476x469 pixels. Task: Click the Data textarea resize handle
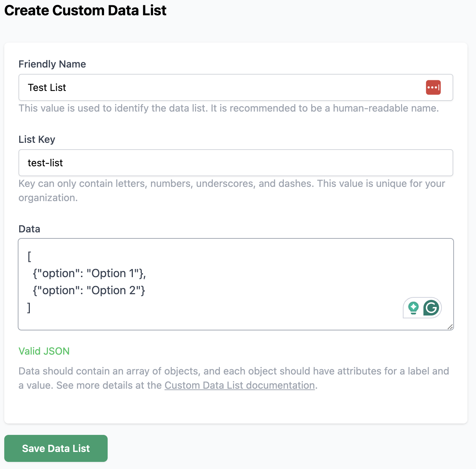(450, 327)
